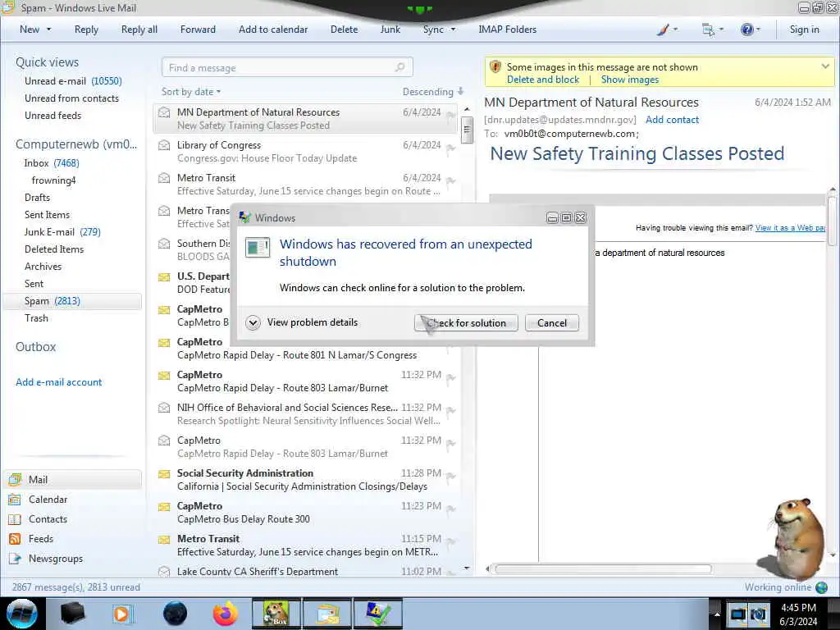Click Reply in the toolbar

pos(86,30)
